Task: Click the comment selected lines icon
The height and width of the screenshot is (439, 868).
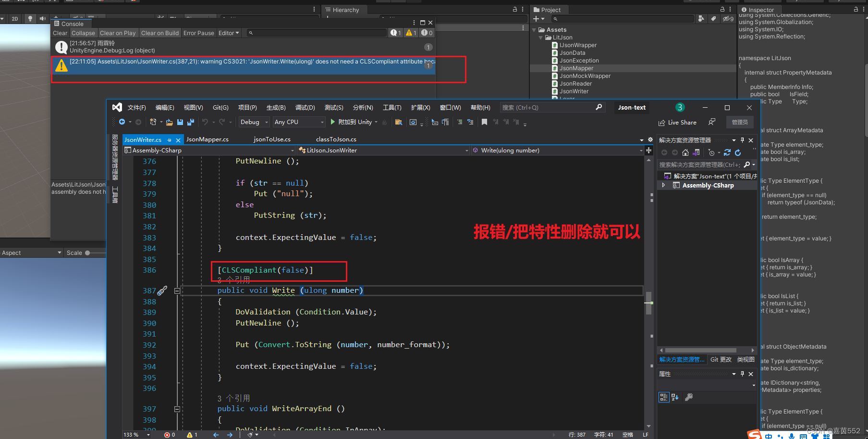Action: pos(460,122)
